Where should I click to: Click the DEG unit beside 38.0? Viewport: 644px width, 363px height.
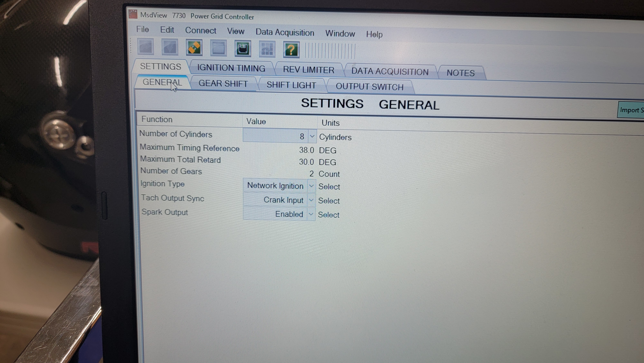pos(327,150)
